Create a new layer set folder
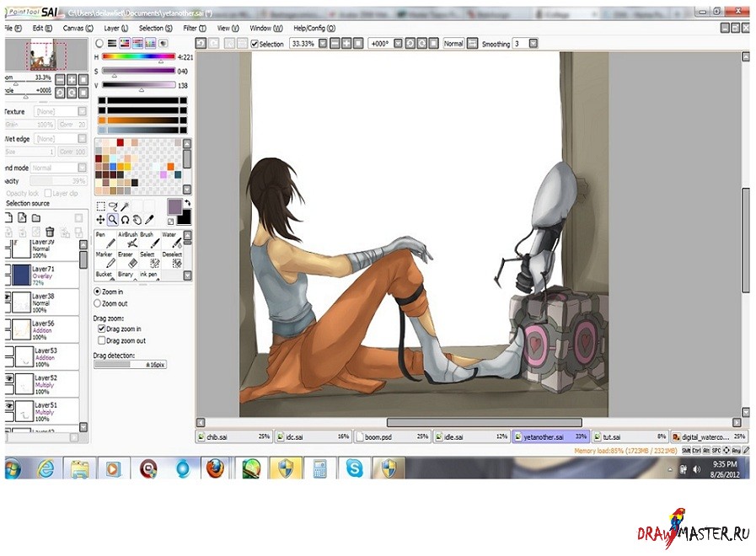This screenshot has height=556, width=756. [x=36, y=218]
